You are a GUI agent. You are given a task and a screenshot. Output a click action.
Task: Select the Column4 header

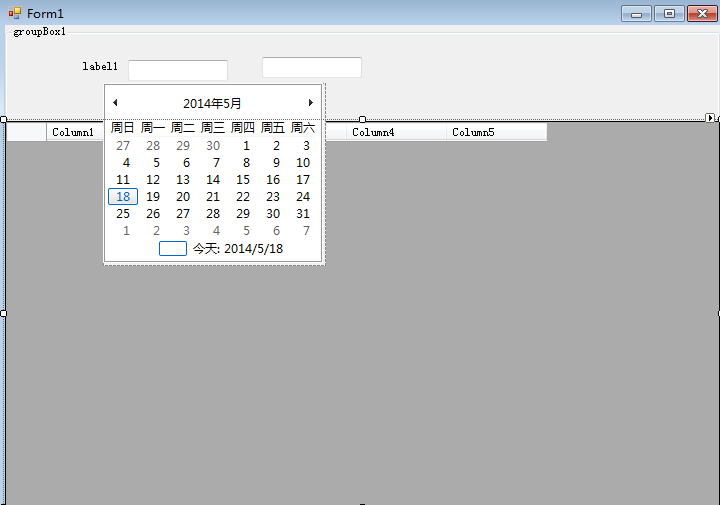click(x=396, y=132)
